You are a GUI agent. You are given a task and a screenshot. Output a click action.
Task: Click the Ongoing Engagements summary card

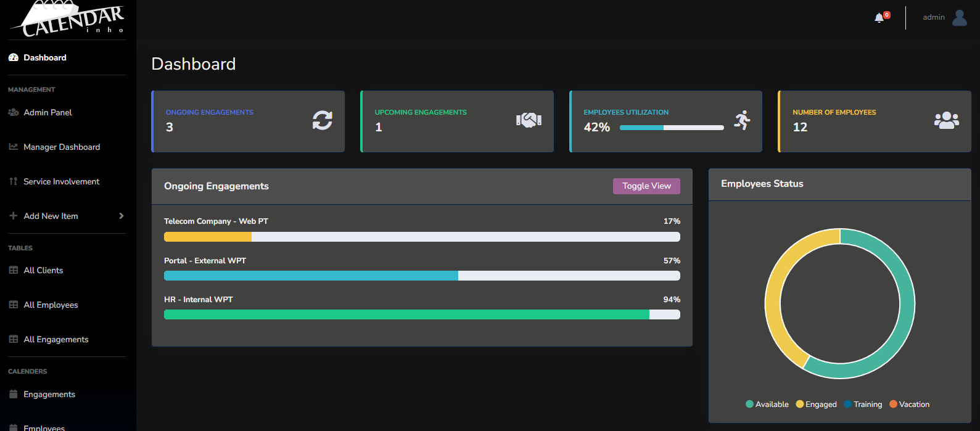(x=248, y=121)
